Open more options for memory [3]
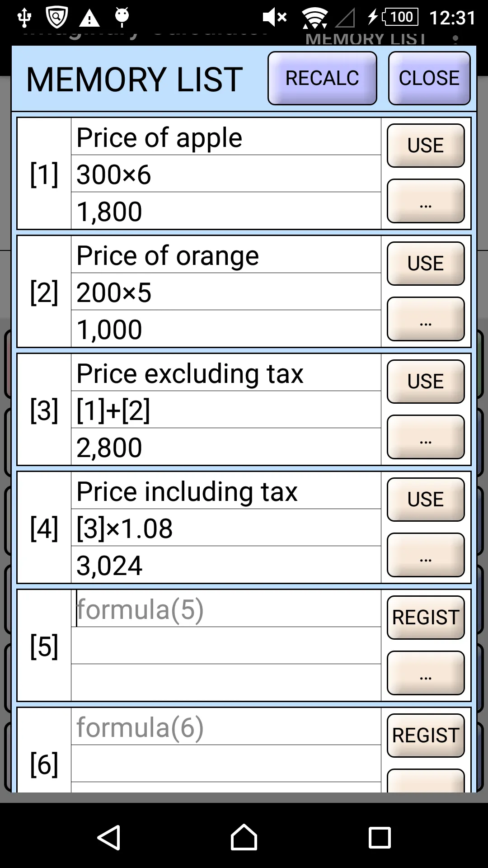The image size is (488, 868). pos(426,437)
